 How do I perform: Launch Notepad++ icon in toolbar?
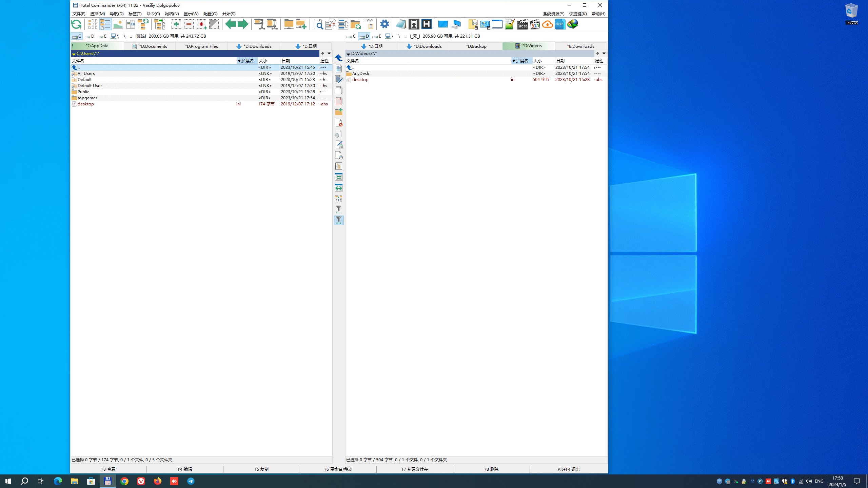pos(510,24)
